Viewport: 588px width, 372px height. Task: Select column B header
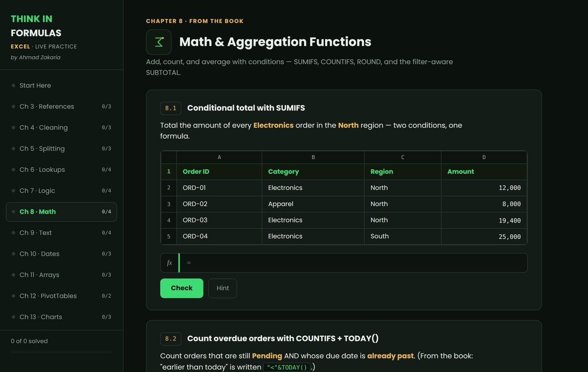(313, 157)
